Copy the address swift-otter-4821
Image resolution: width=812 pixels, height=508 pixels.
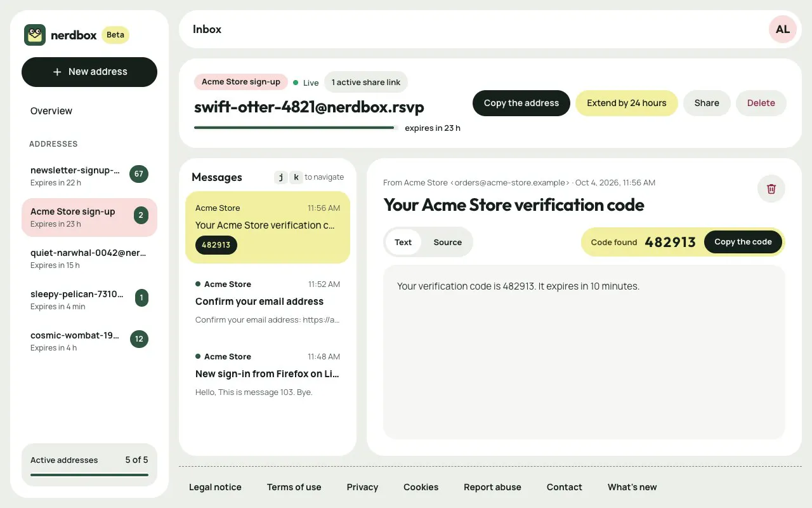click(x=521, y=103)
